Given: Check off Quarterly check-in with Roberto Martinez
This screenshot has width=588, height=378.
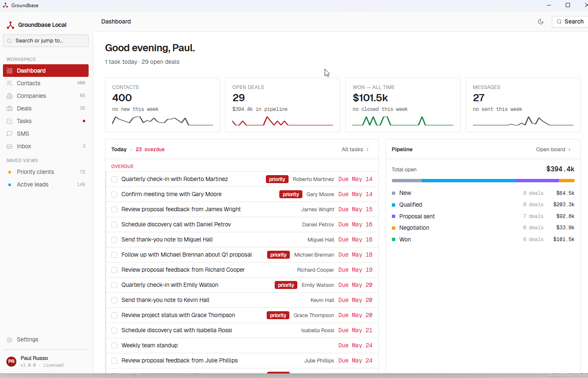Looking at the screenshot, I should pyautogui.click(x=114, y=179).
